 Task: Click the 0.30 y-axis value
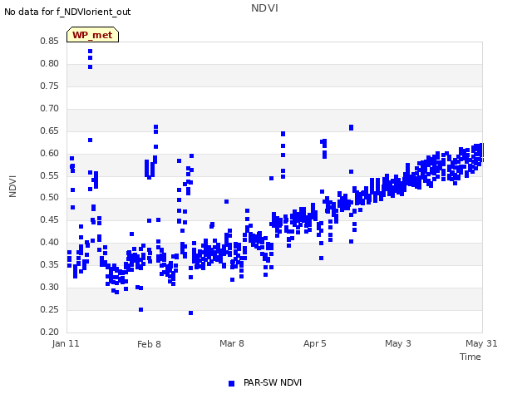point(50,287)
